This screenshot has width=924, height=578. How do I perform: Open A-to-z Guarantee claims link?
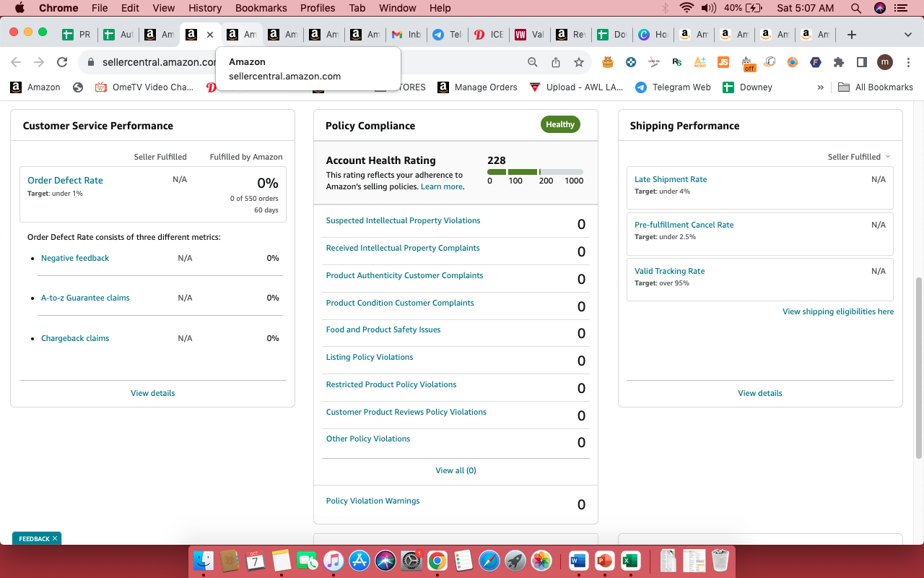click(x=85, y=298)
